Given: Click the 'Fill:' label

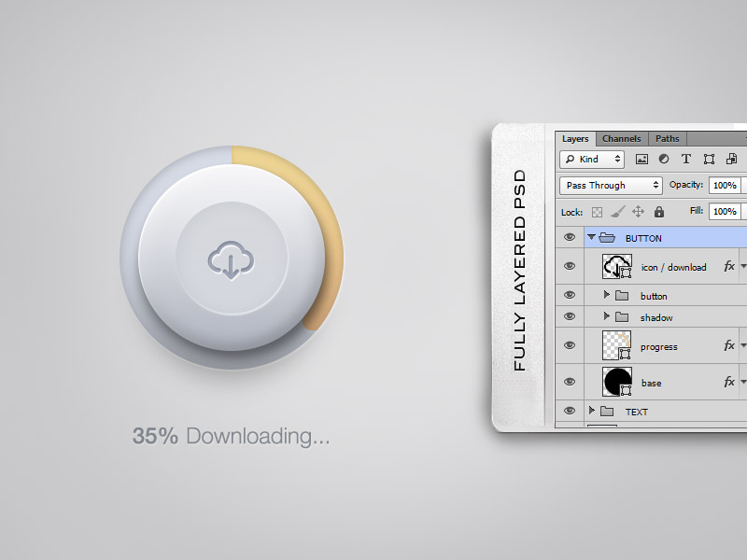Looking at the screenshot, I should click(697, 211).
